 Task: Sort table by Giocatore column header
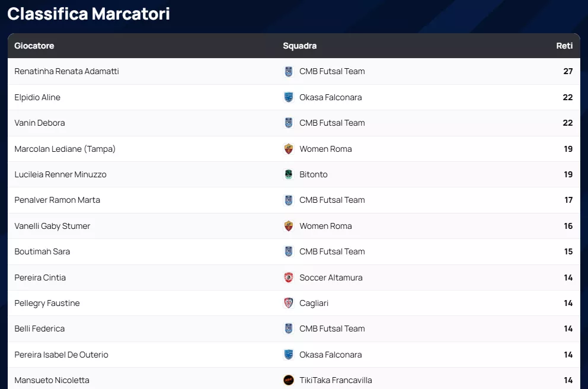(x=34, y=46)
